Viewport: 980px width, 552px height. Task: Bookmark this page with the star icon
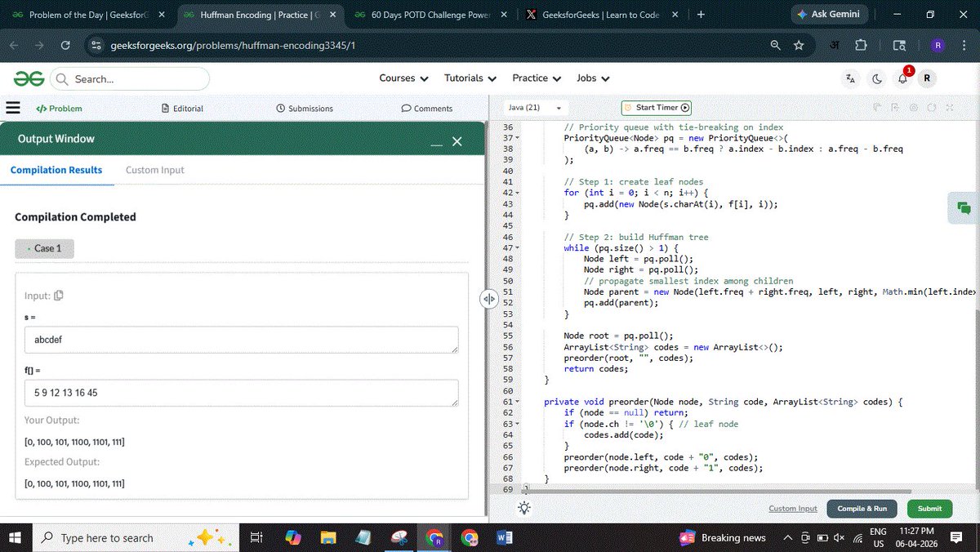tap(799, 46)
